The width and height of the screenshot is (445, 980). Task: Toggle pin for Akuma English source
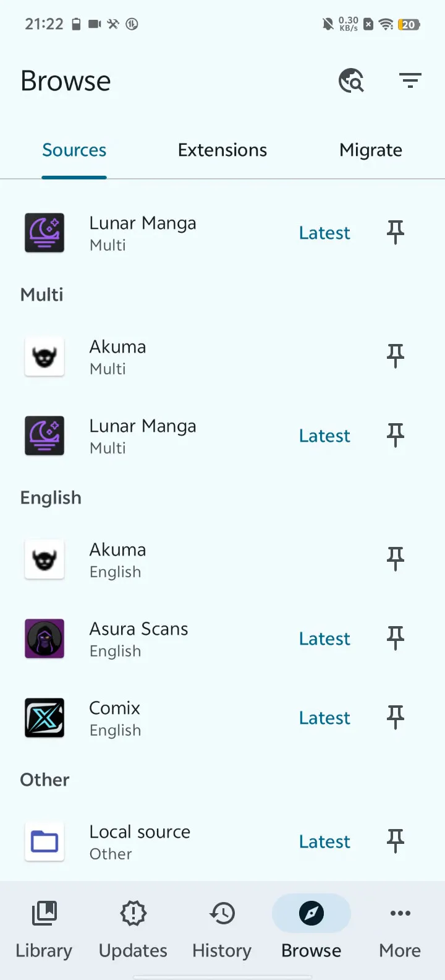[x=396, y=559]
